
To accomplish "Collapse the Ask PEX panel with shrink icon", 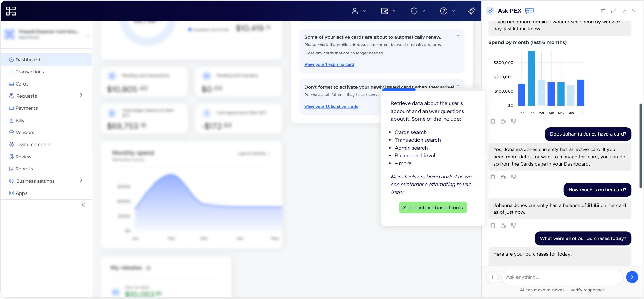I will click(623, 11).
